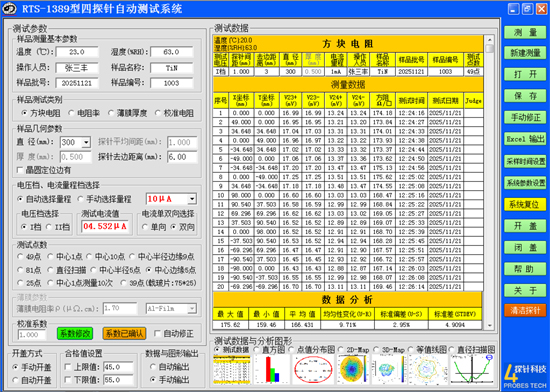Click the 操作人员 name field
This screenshot has height=392, width=550.
pos(77,68)
